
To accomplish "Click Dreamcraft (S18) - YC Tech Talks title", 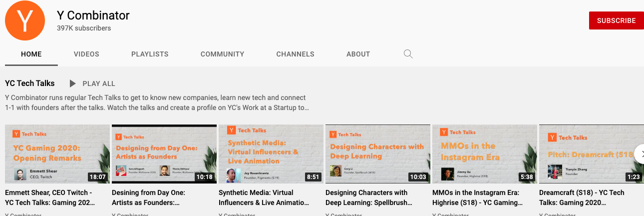I will [582, 197].
